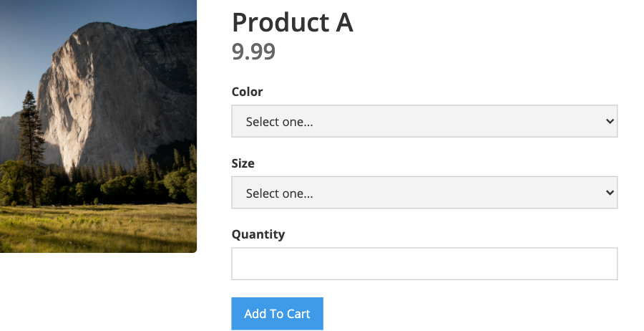Click the El Capitan product image
The width and height of the screenshot is (644, 331).
click(98, 126)
